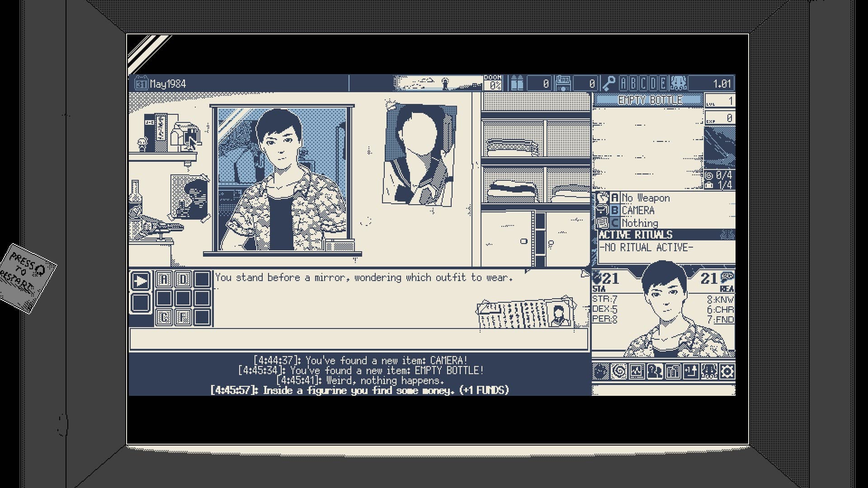868x488 pixels.
Task: Select the CAMERA item in slot B
Action: (637, 211)
